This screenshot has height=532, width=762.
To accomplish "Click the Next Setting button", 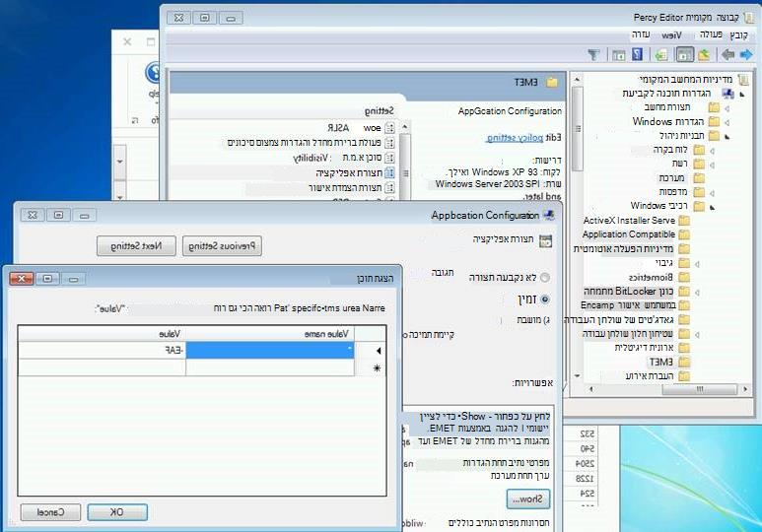I will [136, 246].
